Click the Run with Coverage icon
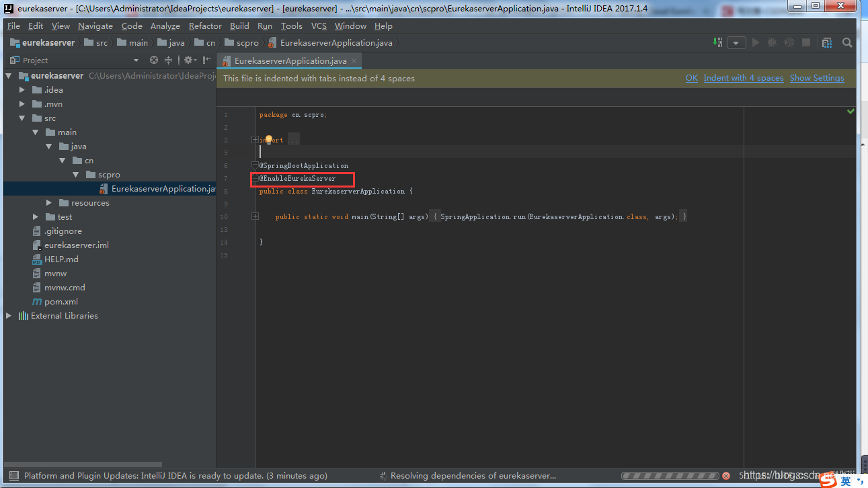 (x=789, y=42)
